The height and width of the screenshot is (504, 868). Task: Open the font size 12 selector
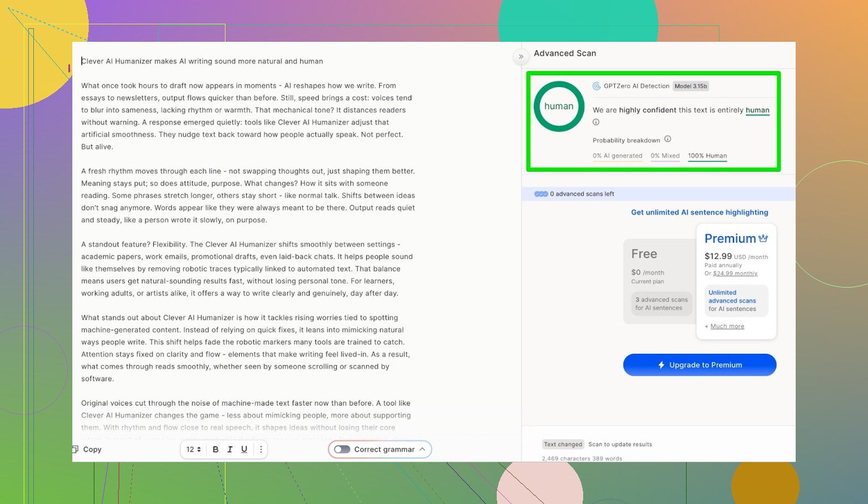click(x=193, y=449)
